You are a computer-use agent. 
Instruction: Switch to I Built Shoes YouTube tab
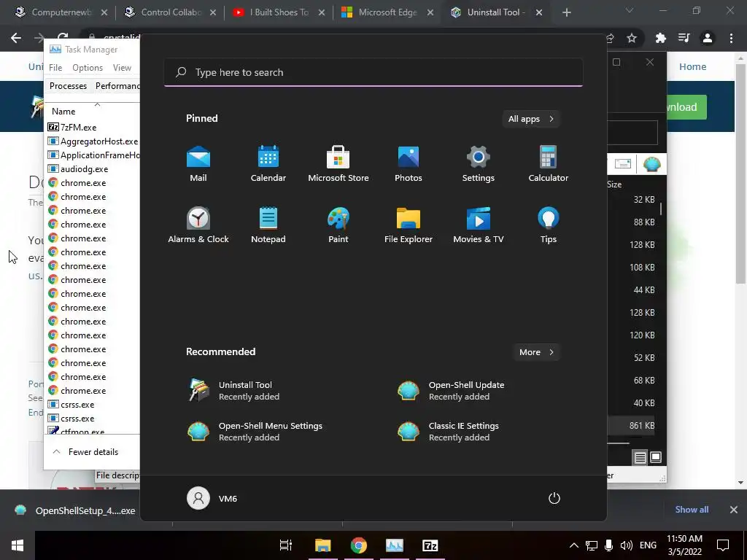[x=279, y=12]
